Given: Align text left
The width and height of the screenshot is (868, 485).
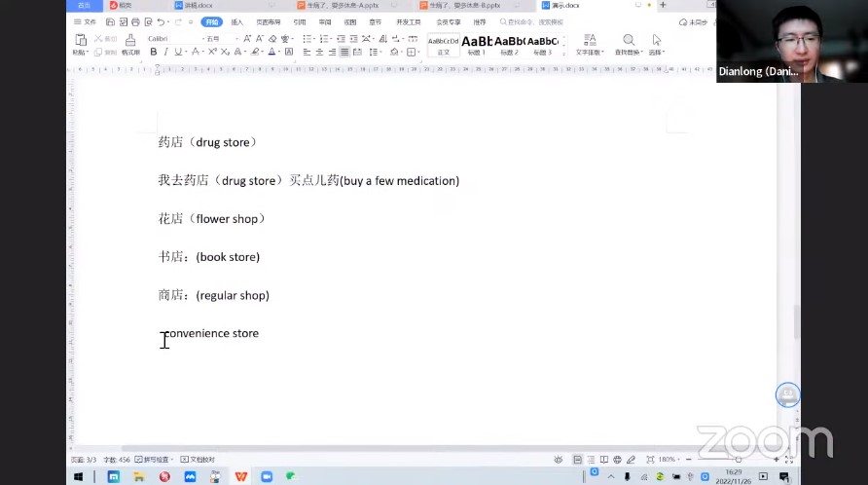Looking at the screenshot, I should [x=307, y=52].
